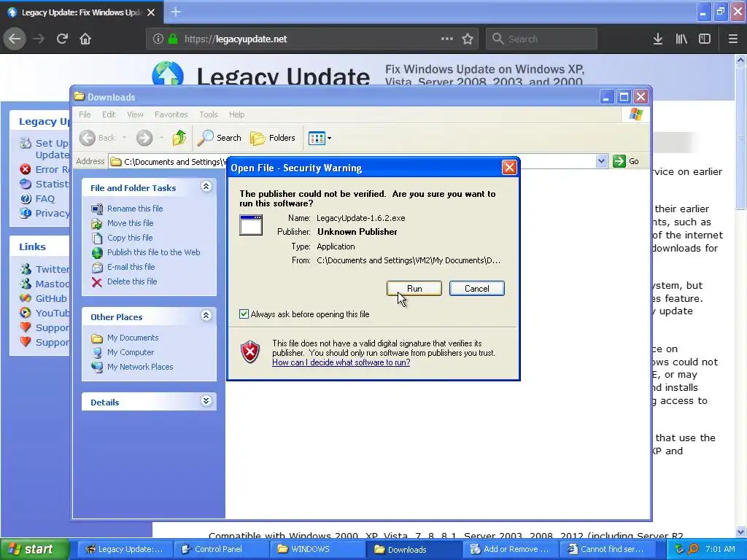Click E-mail this file task
The width and height of the screenshot is (747, 560).
(x=131, y=267)
